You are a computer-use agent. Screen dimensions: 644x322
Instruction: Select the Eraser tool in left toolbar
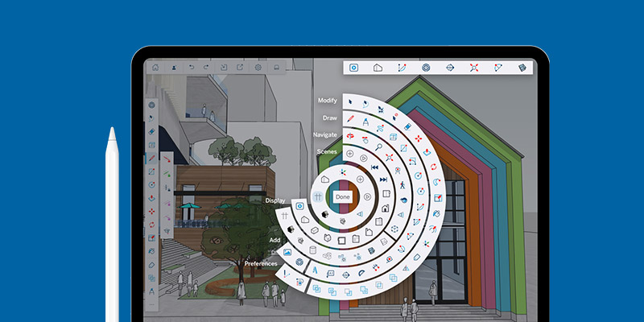click(x=151, y=132)
